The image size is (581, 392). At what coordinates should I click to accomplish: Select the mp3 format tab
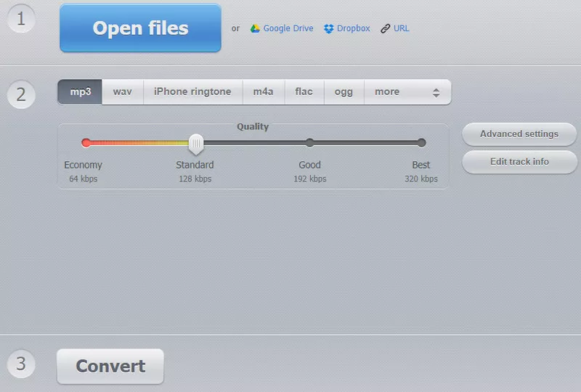point(80,92)
